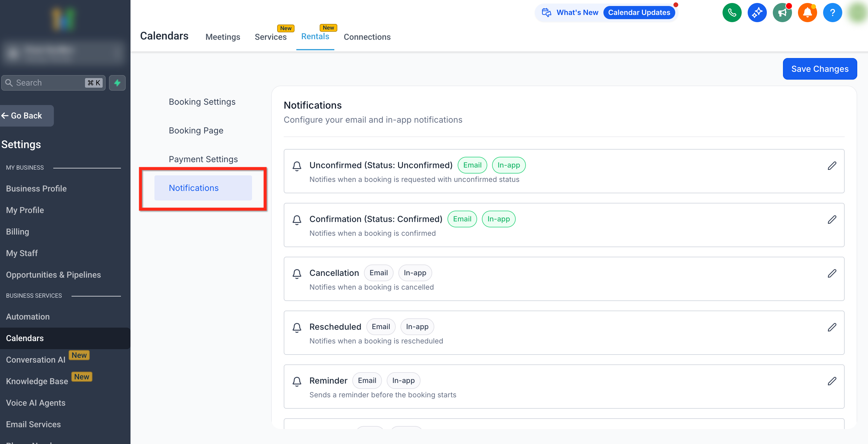Open the Calendar Updates pill
The width and height of the screenshot is (868, 444).
[639, 13]
